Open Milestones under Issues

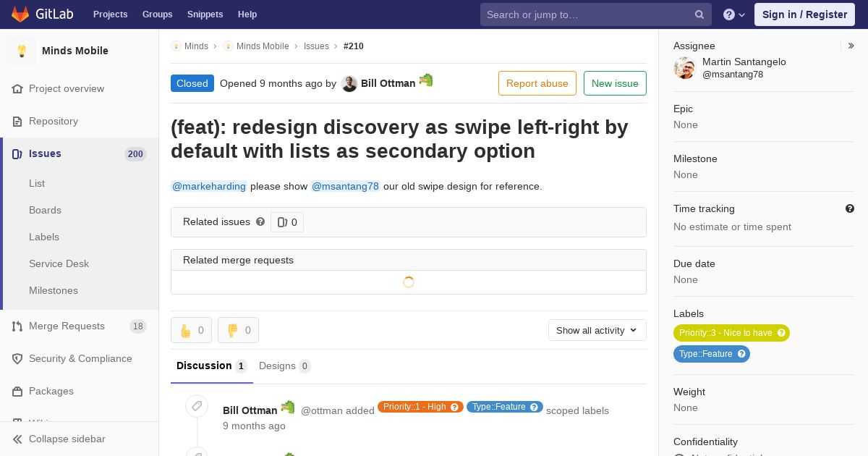pyautogui.click(x=54, y=290)
